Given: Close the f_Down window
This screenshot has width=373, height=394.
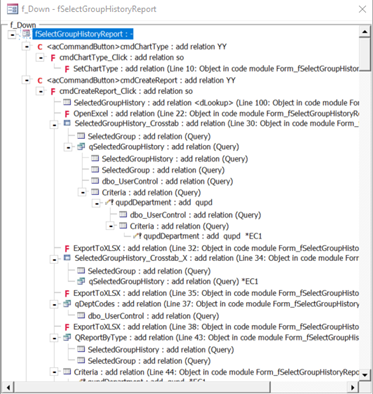Looking at the screenshot, I should pyautogui.click(x=362, y=9).
